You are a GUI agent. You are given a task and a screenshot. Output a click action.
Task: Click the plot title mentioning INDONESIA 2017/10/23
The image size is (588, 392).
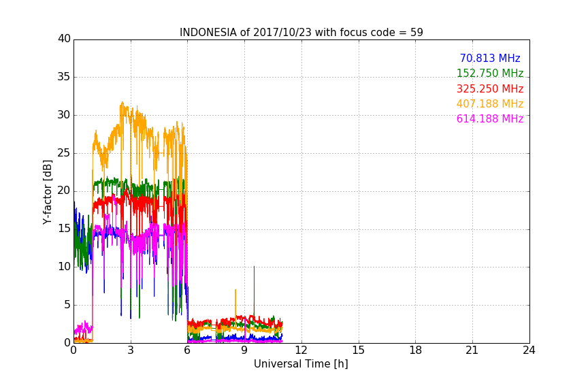301,32
